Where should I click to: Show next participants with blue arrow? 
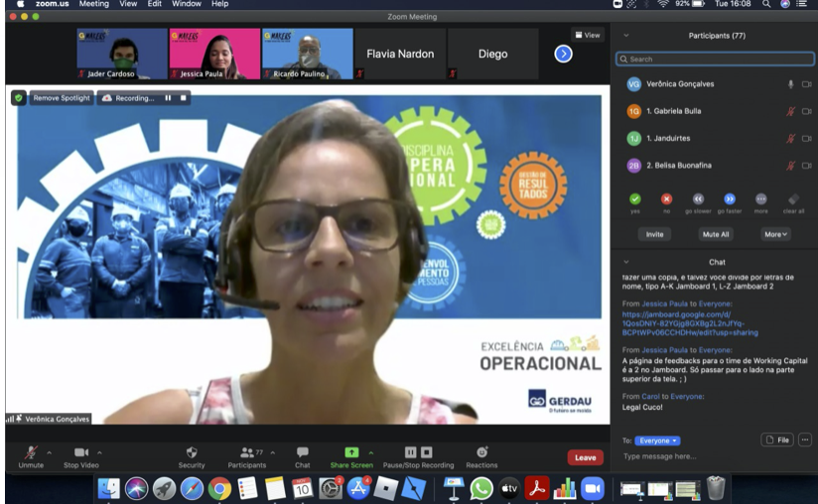[x=564, y=54]
